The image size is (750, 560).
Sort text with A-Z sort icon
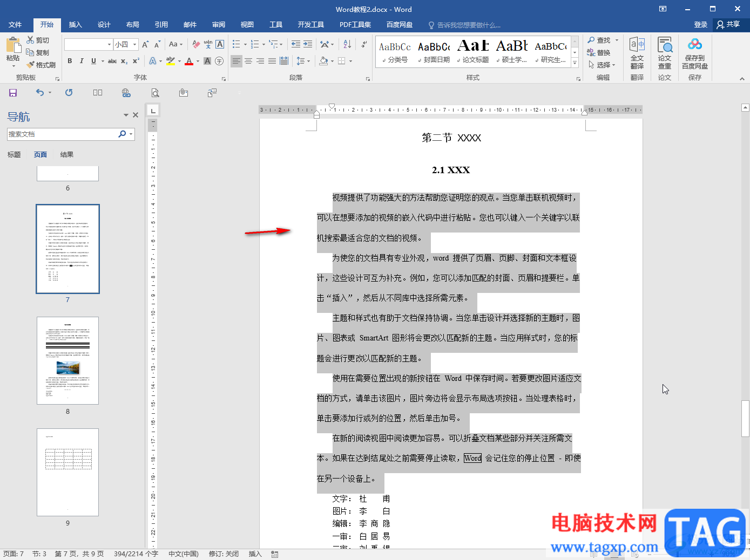pos(347,44)
